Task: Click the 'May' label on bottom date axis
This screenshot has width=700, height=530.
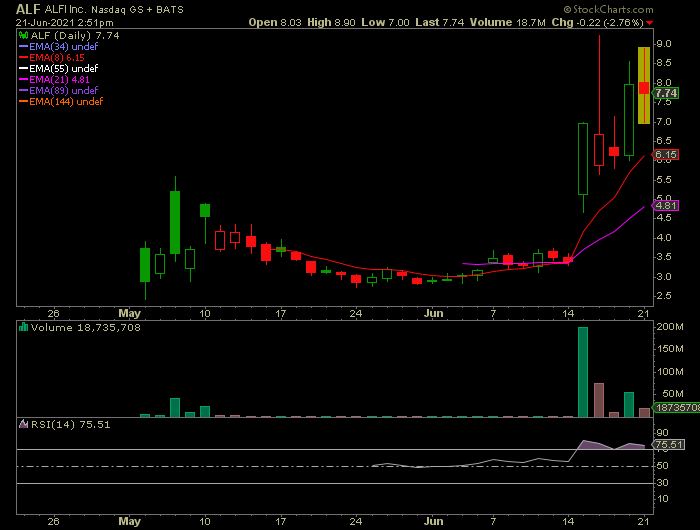Action: coord(129,521)
